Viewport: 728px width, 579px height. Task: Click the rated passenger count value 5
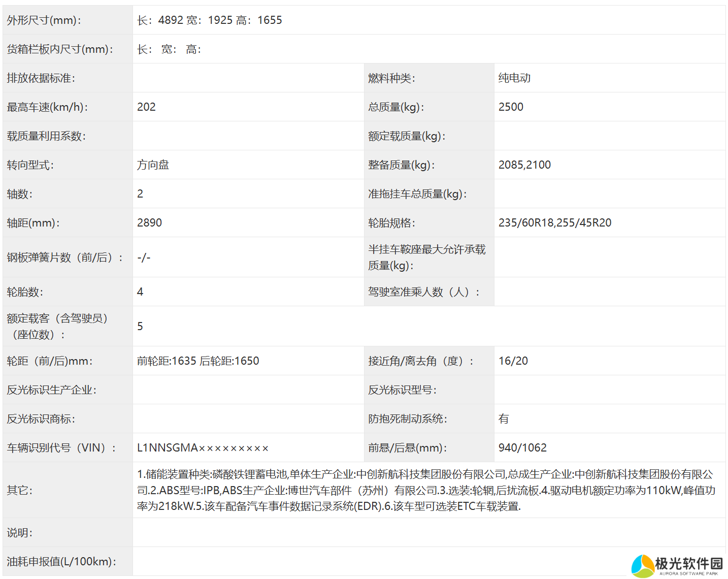140,327
